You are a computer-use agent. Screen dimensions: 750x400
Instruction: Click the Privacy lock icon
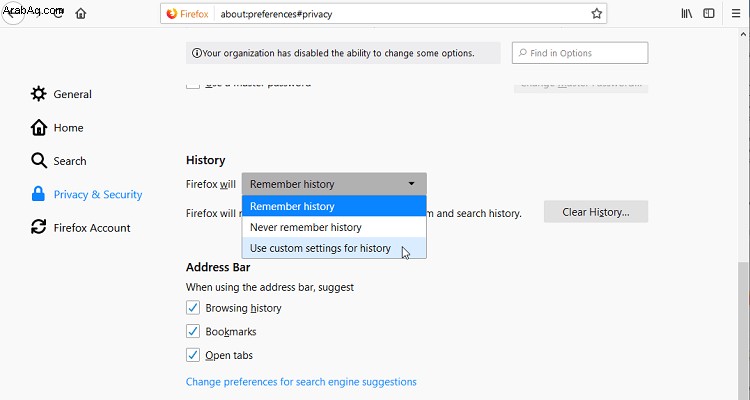[x=38, y=194]
